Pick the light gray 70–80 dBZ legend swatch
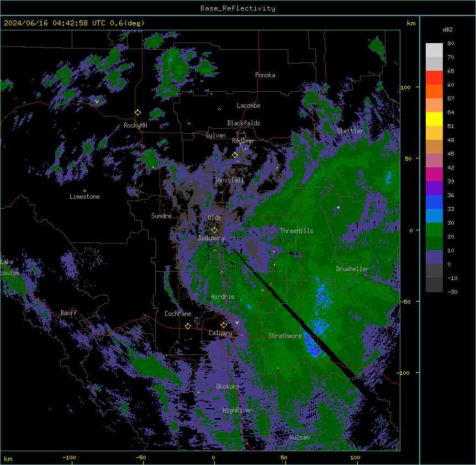The height and width of the screenshot is (465, 476). tap(434, 50)
